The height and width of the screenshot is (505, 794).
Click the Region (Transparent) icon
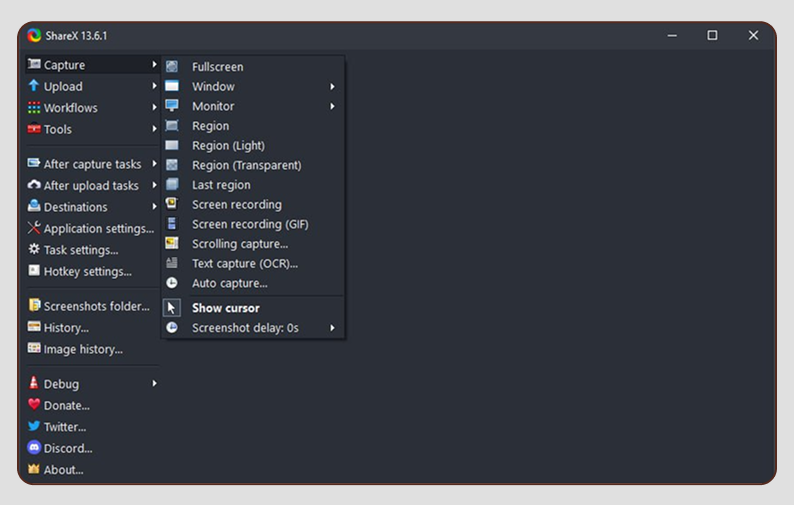(x=172, y=165)
